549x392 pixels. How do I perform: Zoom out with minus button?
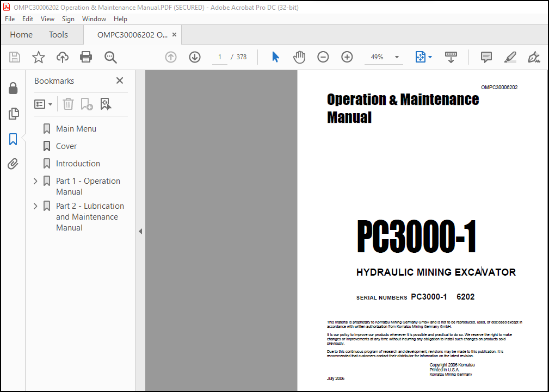coord(323,57)
